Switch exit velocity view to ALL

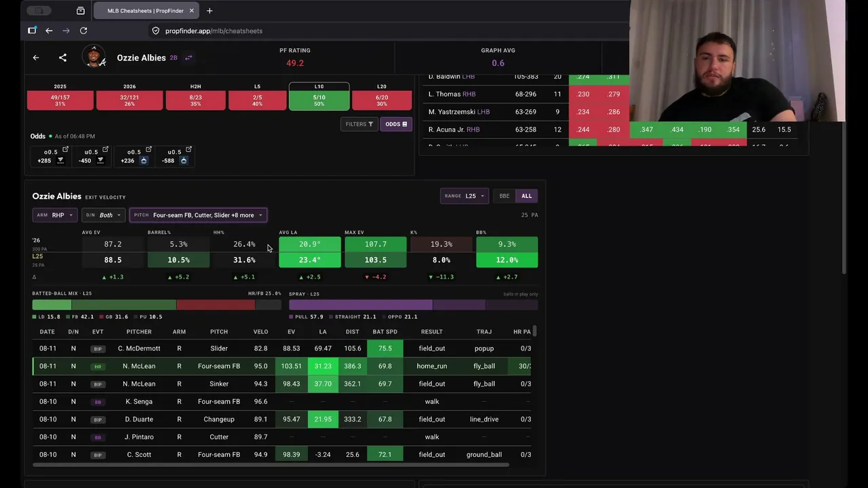(x=527, y=196)
